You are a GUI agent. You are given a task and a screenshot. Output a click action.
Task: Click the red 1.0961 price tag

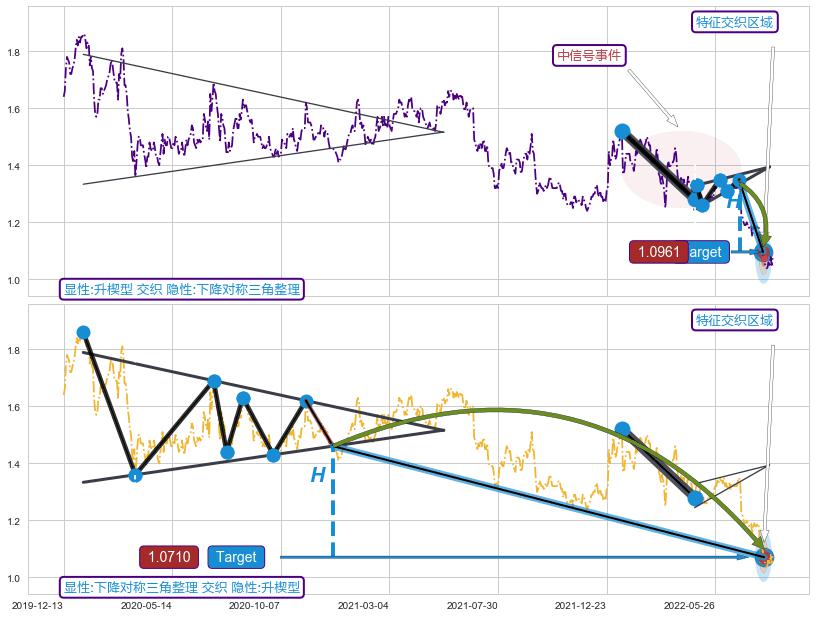tap(659, 252)
